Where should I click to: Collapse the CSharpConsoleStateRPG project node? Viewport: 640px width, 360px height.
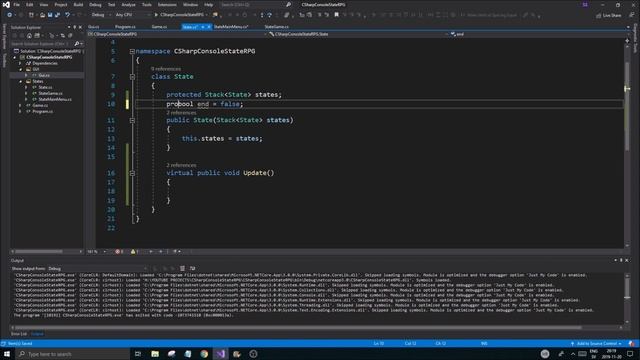click(16, 57)
